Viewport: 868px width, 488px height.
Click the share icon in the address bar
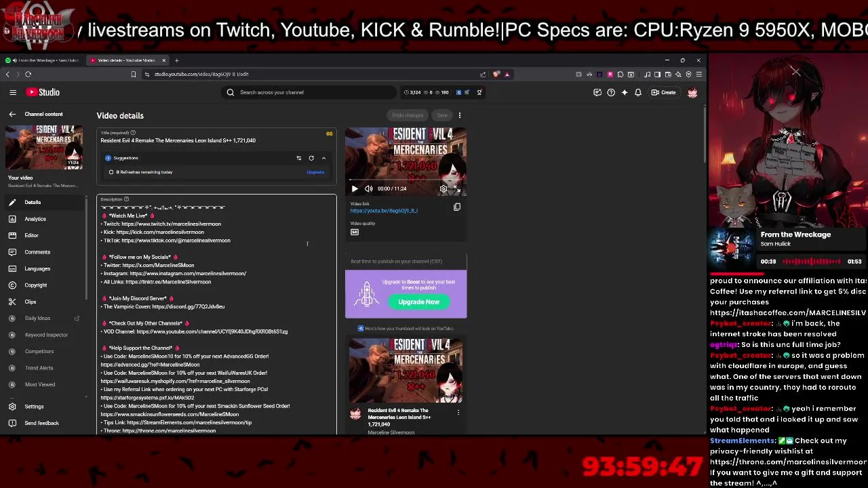click(483, 74)
